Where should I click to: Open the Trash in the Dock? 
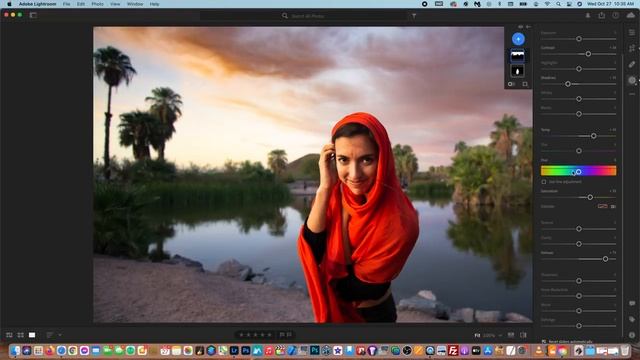click(625, 350)
